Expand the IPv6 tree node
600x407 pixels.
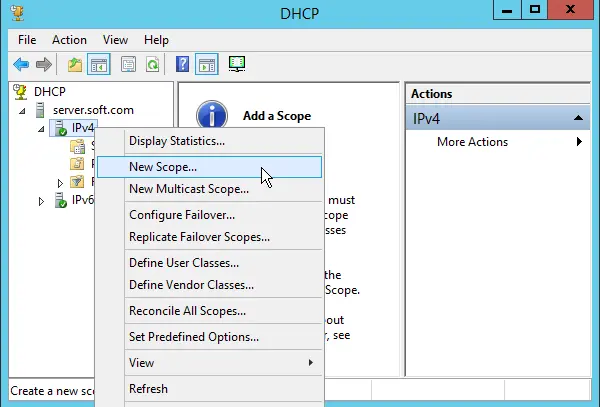41,201
